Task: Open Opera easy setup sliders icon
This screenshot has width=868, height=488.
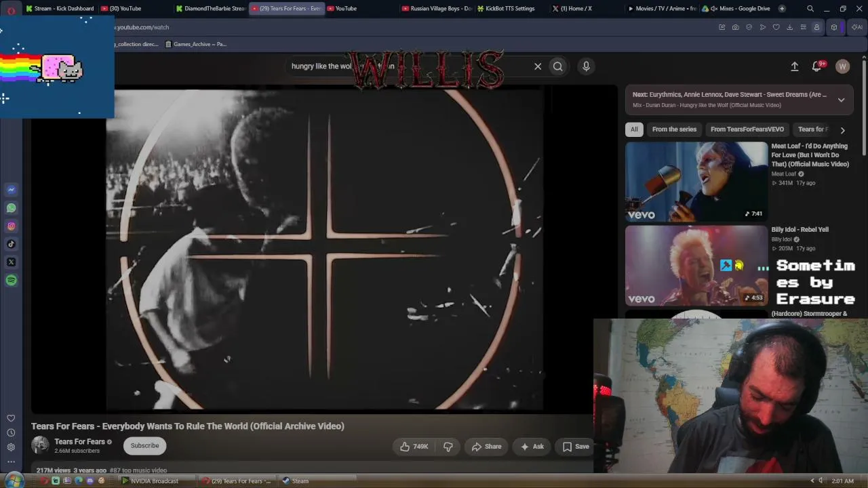Action: (x=803, y=27)
